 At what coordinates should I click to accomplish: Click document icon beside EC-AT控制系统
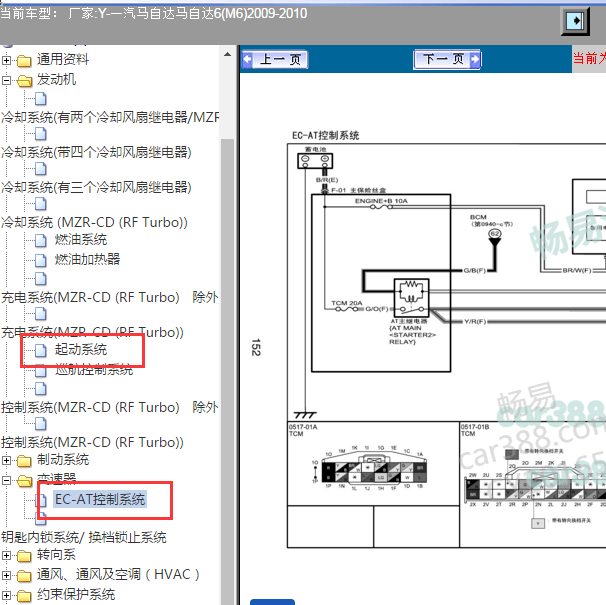[41, 500]
